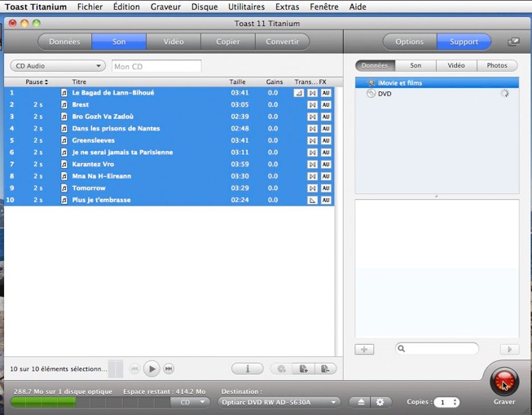Open the Toast Titanium application menu

point(36,7)
